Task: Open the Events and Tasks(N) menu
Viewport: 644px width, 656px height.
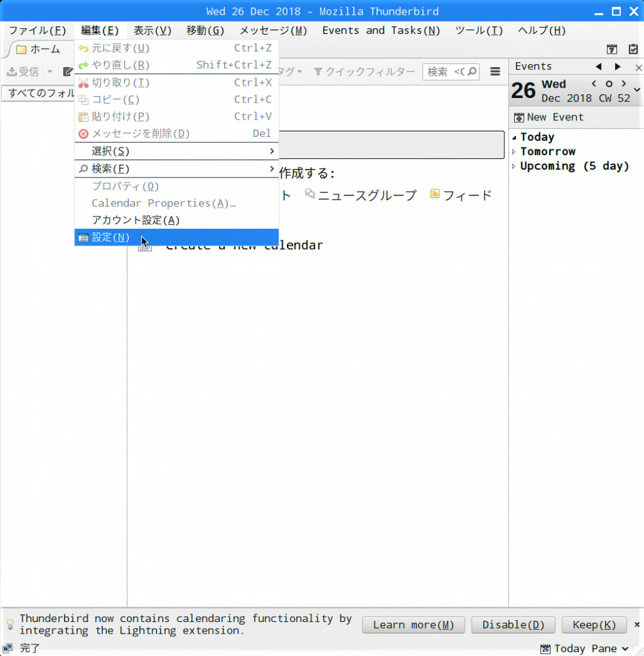Action: [381, 31]
